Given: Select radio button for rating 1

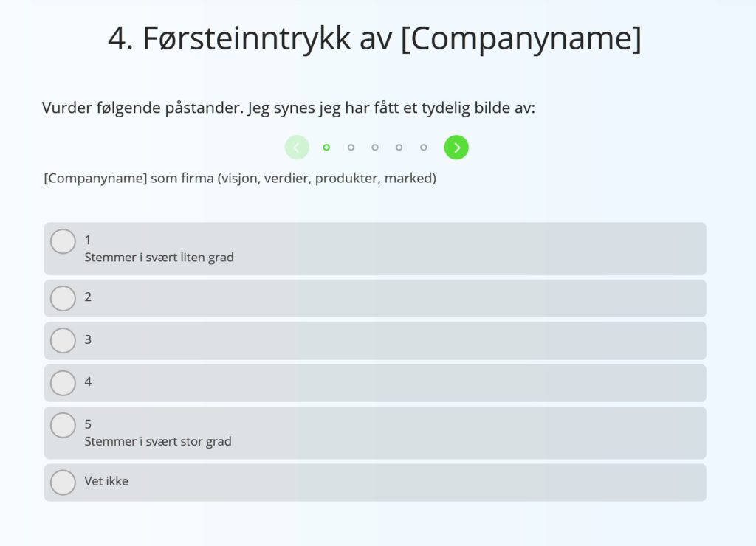Looking at the screenshot, I should [63, 241].
